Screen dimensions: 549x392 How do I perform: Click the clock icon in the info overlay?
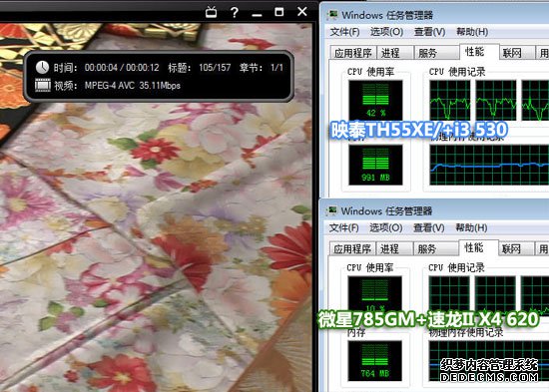click(x=42, y=67)
